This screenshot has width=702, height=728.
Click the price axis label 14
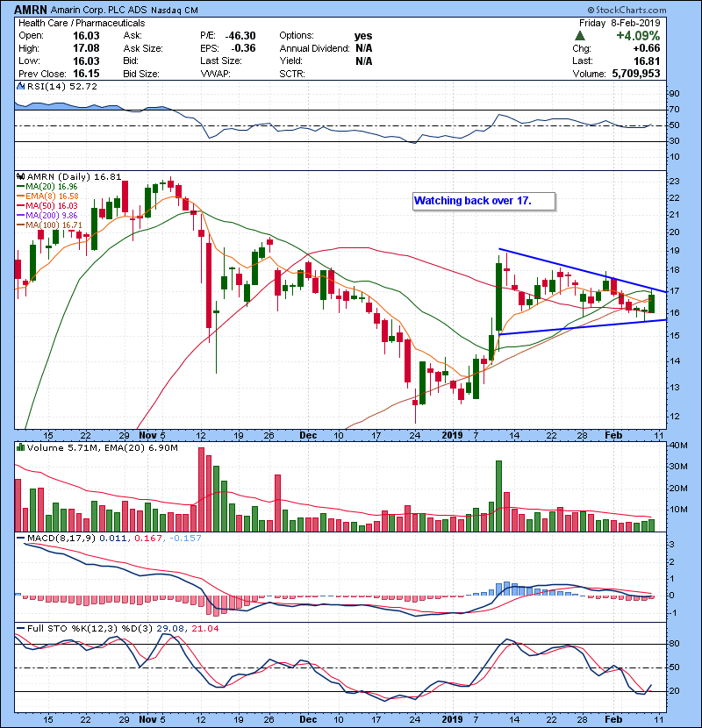674,361
